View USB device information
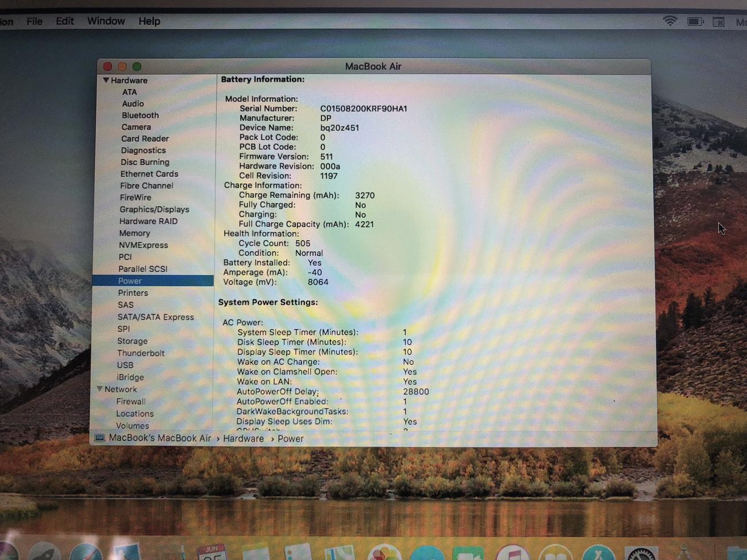Image resolution: width=747 pixels, height=560 pixels. pyautogui.click(x=125, y=365)
